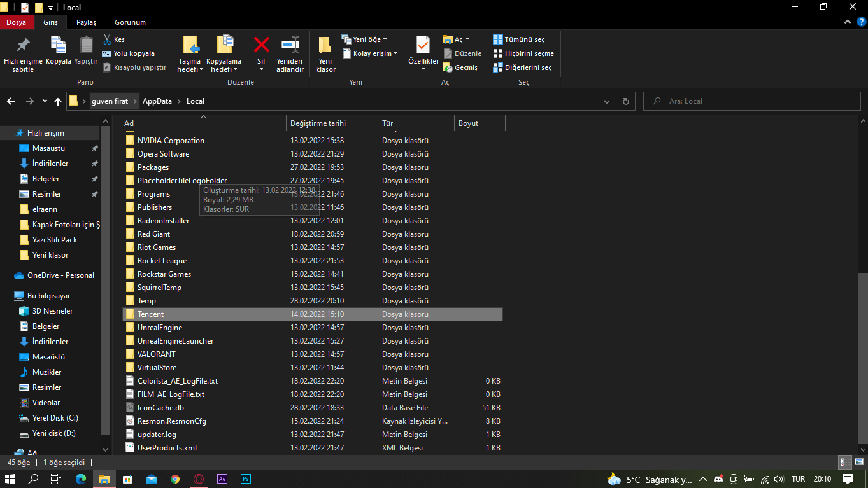Pin to Quick access (Hızlı erişime sabitle)
This screenshot has height=488, width=868.
point(23,54)
